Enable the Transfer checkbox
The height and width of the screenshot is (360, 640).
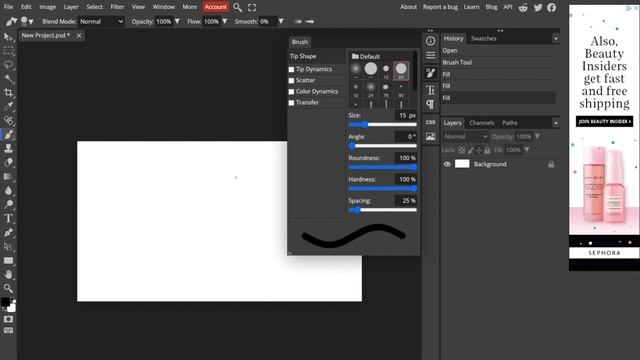coord(291,103)
